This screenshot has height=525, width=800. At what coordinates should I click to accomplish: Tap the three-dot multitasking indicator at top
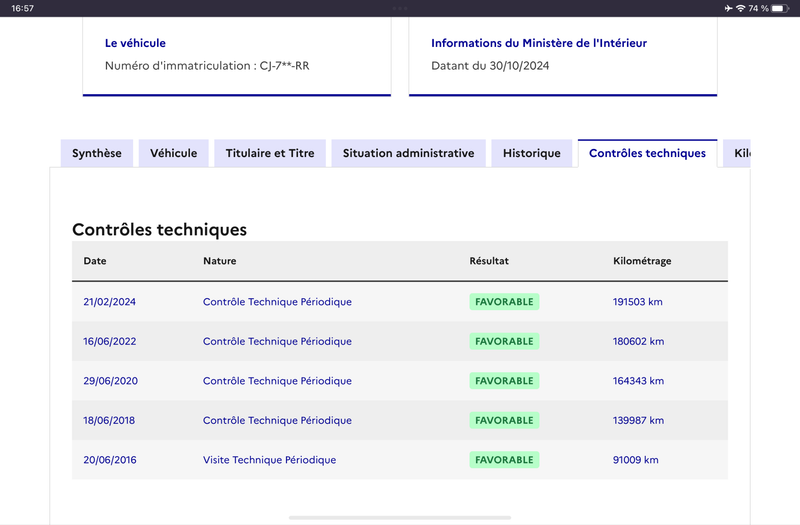400,8
